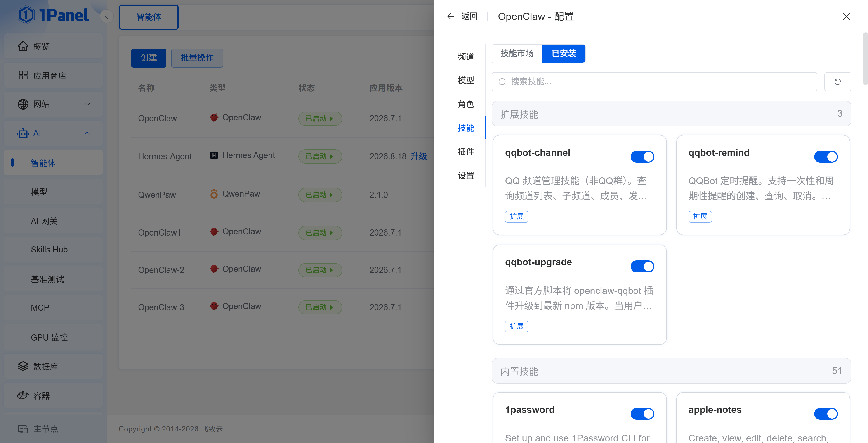Open the 插件 config section
The image size is (868, 443).
(466, 152)
